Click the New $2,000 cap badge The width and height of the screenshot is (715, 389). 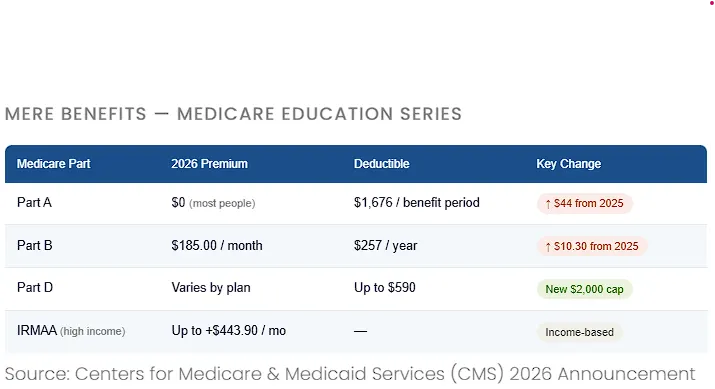[585, 289]
